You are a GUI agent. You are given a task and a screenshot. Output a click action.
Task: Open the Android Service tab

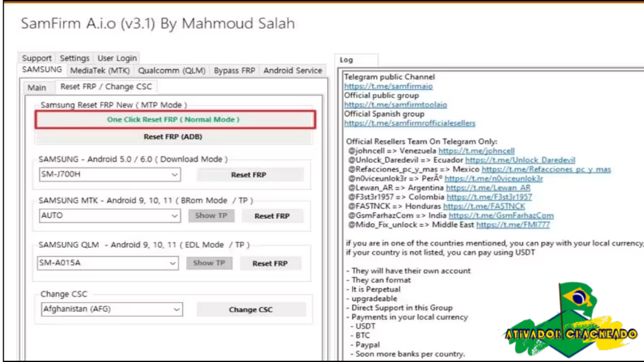[x=293, y=70]
